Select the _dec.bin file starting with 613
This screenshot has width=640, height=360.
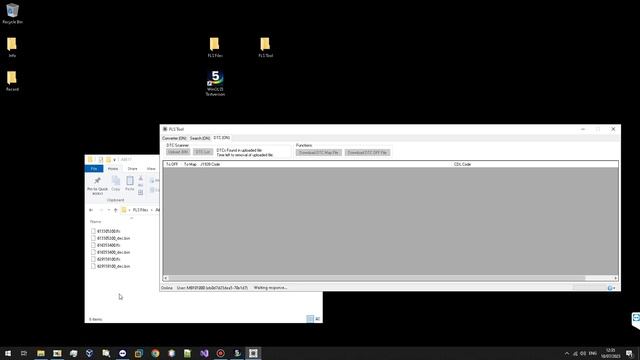coord(113,238)
